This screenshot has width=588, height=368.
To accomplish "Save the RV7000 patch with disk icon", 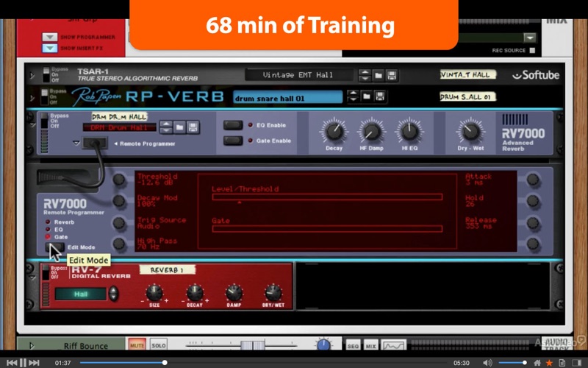I will [193, 127].
